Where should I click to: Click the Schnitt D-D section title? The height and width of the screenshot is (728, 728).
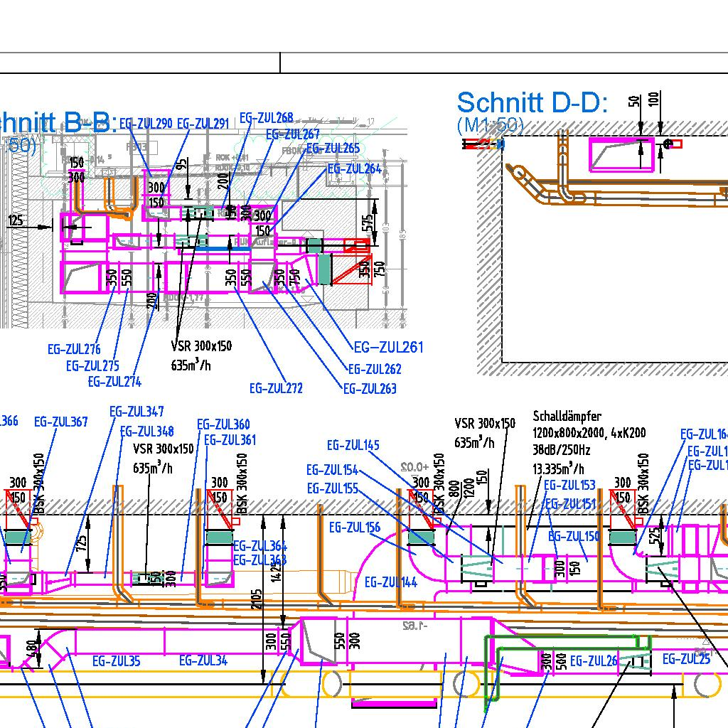532,103
